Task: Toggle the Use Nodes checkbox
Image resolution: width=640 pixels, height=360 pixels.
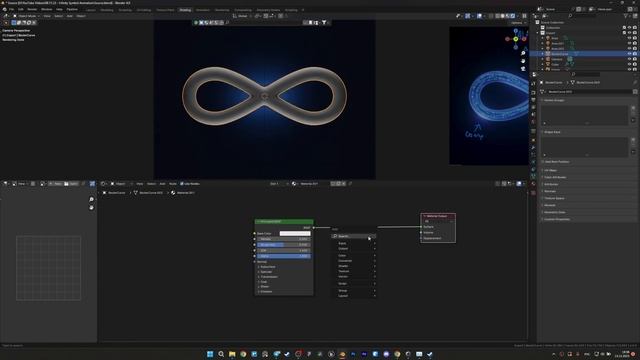Action: point(182,184)
